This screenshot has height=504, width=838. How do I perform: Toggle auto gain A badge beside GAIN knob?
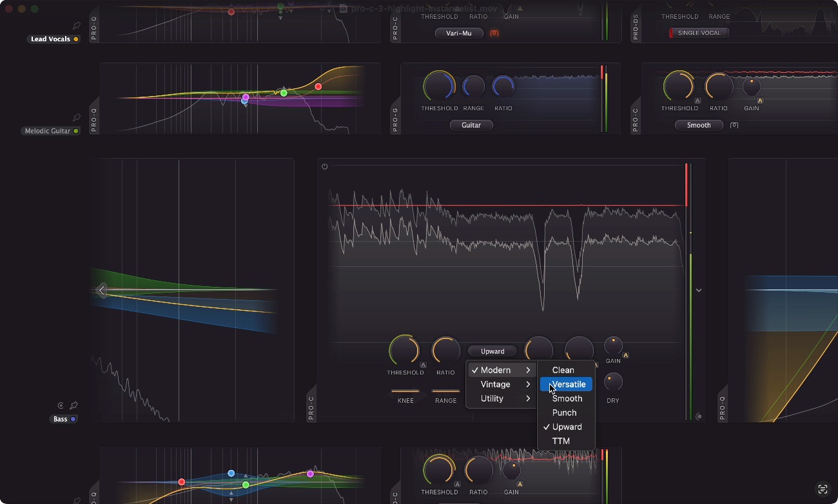(x=625, y=355)
